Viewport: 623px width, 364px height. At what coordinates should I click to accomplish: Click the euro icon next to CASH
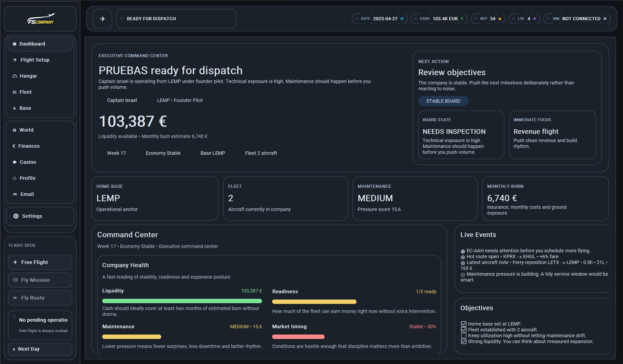(x=462, y=18)
